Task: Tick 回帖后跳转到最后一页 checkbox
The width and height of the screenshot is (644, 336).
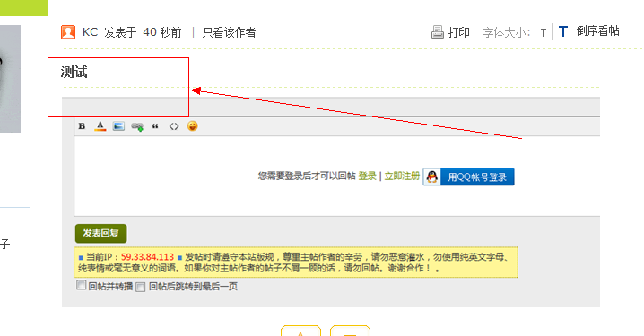Action: point(141,287)
